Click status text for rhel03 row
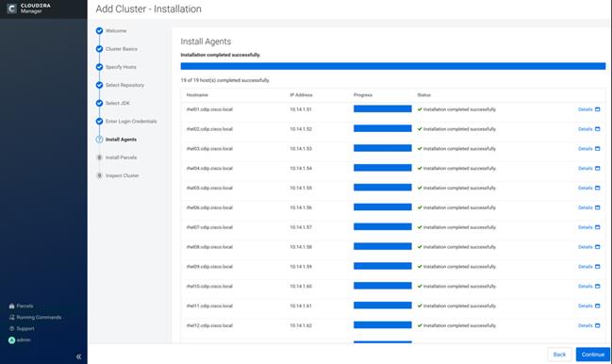The height and width of the screenshot is (364, 612). click(x=459, y=149)
